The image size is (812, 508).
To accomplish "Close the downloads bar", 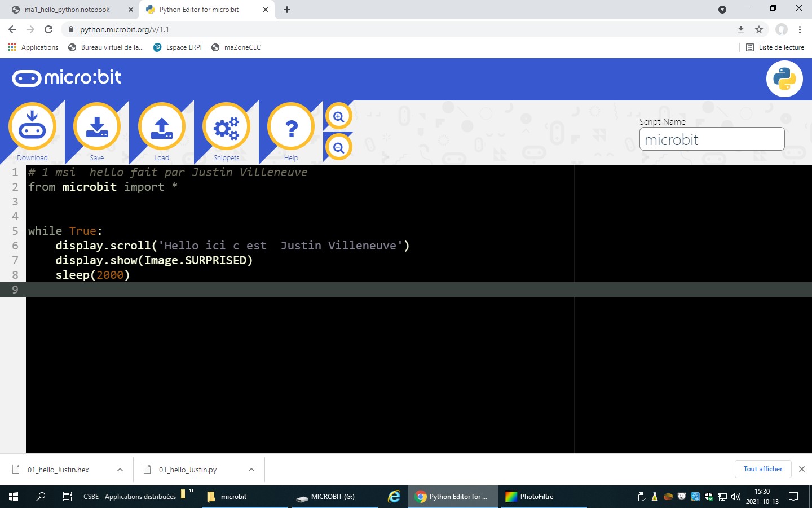I will point(802,469).
